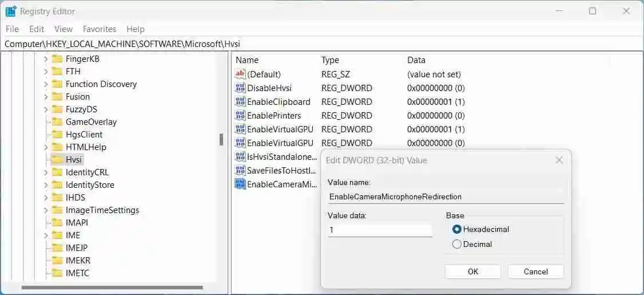Click the (Default) string value icon

240,74
